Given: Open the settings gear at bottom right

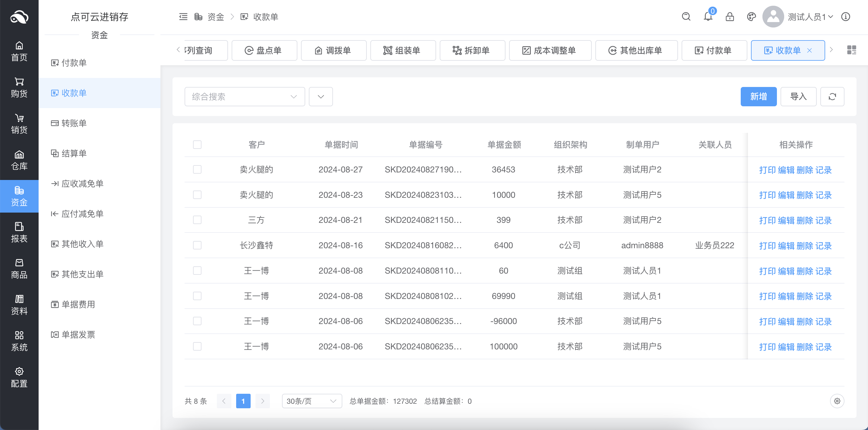Looking at the screenshot, I should [x=837, y=401].
